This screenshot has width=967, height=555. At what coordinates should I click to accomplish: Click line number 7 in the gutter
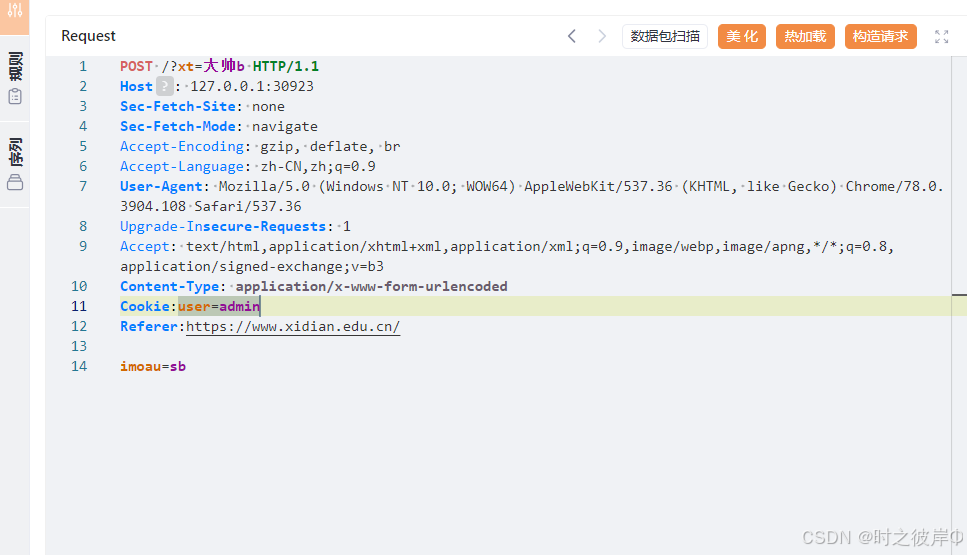83,186
